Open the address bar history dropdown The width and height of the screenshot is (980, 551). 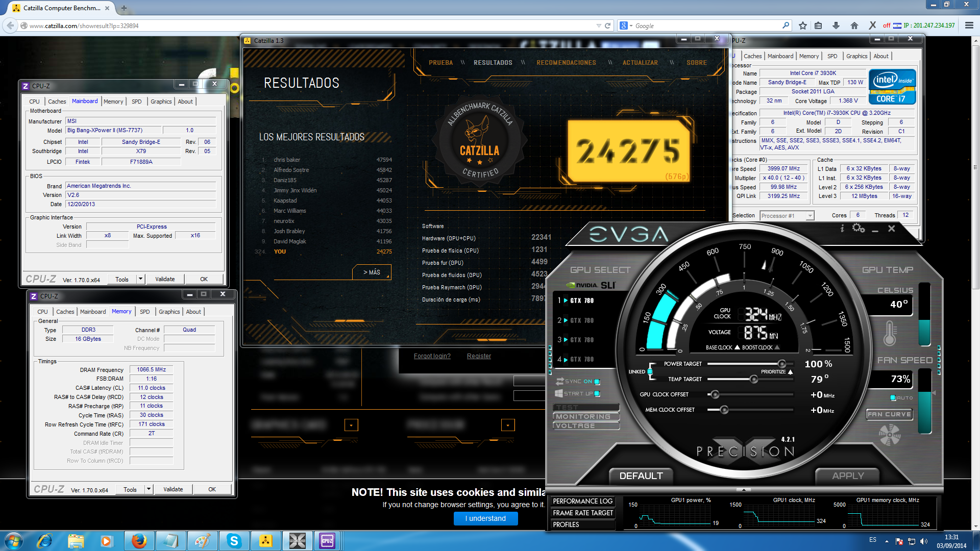click(599, 26)
